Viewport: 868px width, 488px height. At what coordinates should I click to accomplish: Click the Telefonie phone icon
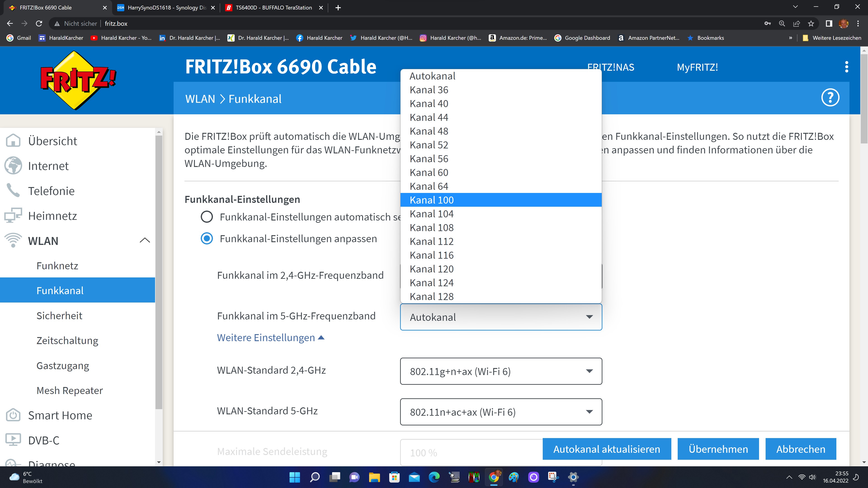tap(14, 191)
